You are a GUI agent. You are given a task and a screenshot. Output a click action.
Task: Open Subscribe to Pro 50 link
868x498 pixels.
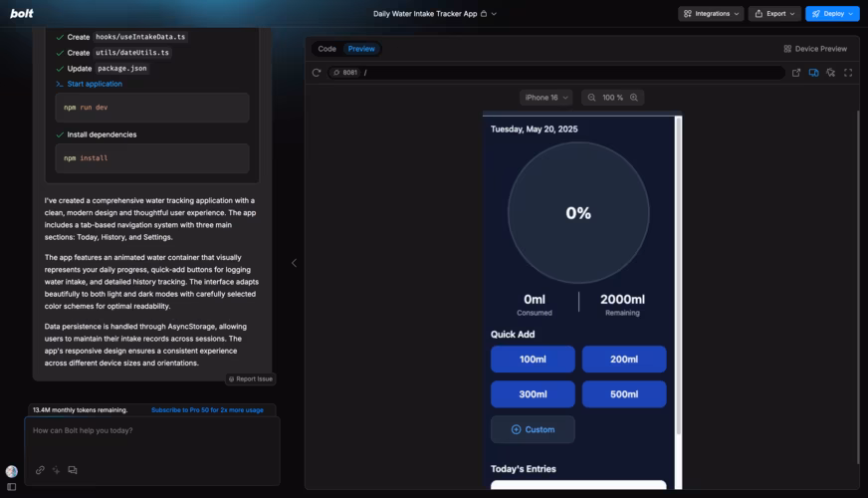point(208,410)
